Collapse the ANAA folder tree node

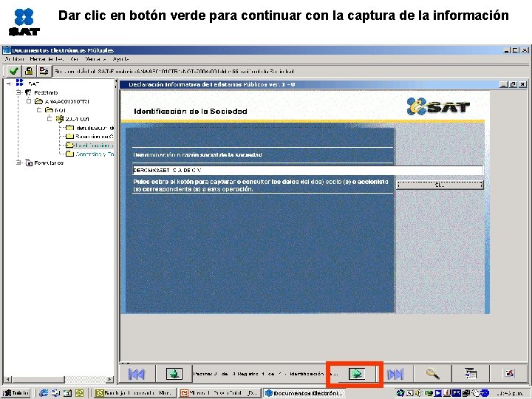pyautogui.click(x=29, y=101)
